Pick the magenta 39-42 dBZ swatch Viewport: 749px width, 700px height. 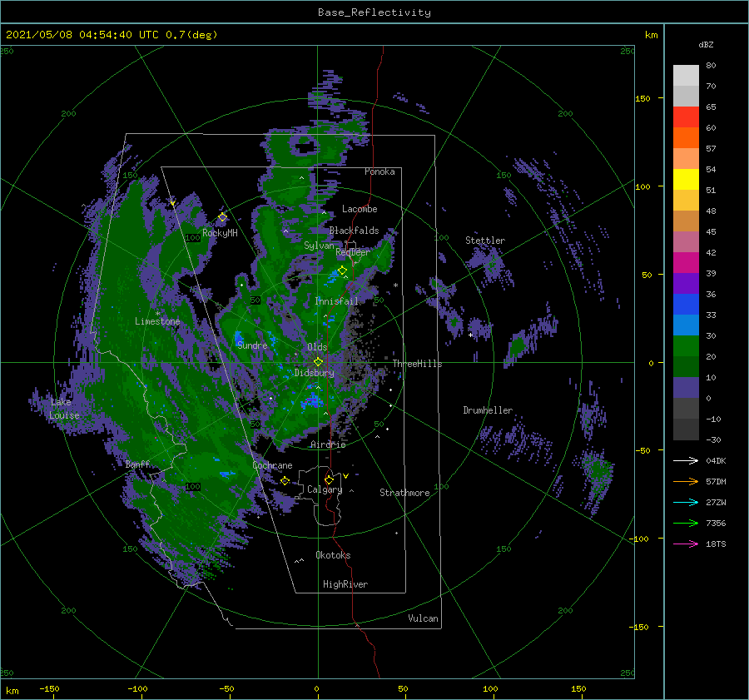click(x=686, y=263)
